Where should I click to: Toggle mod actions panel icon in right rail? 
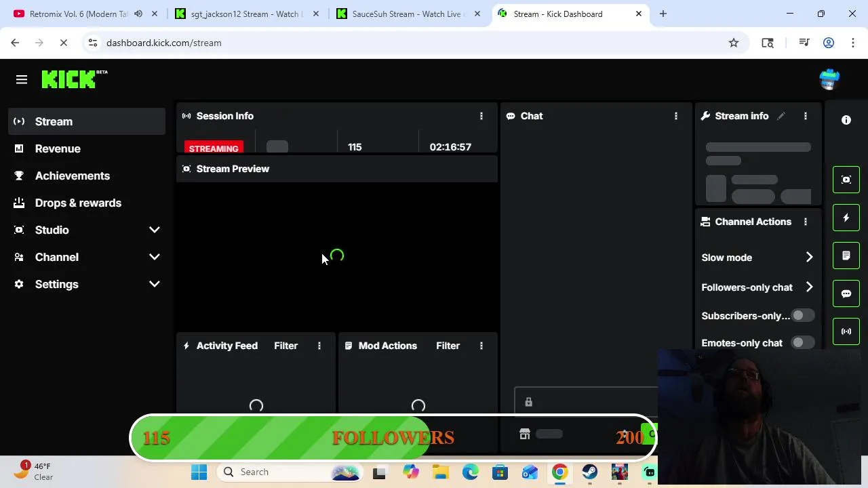[x=846, y=256]
